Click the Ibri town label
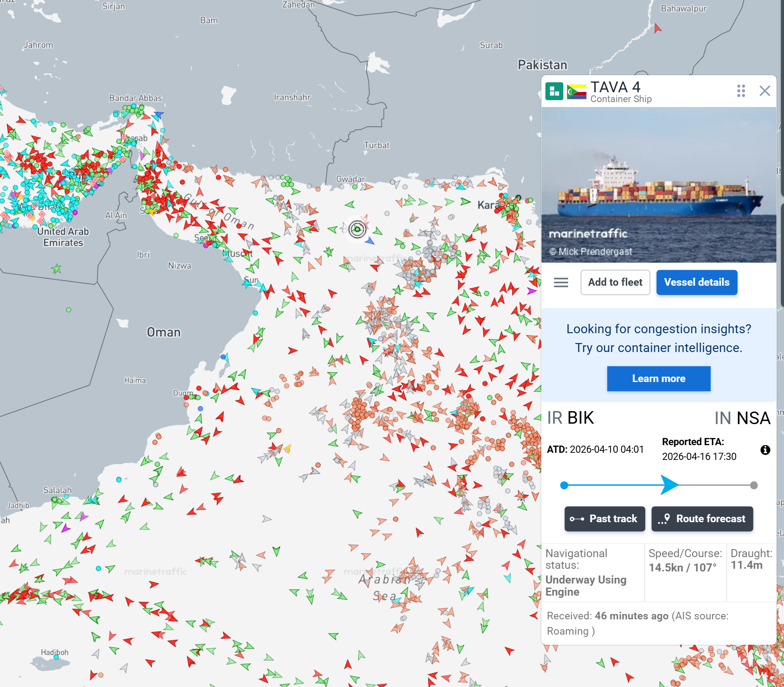 143,254
